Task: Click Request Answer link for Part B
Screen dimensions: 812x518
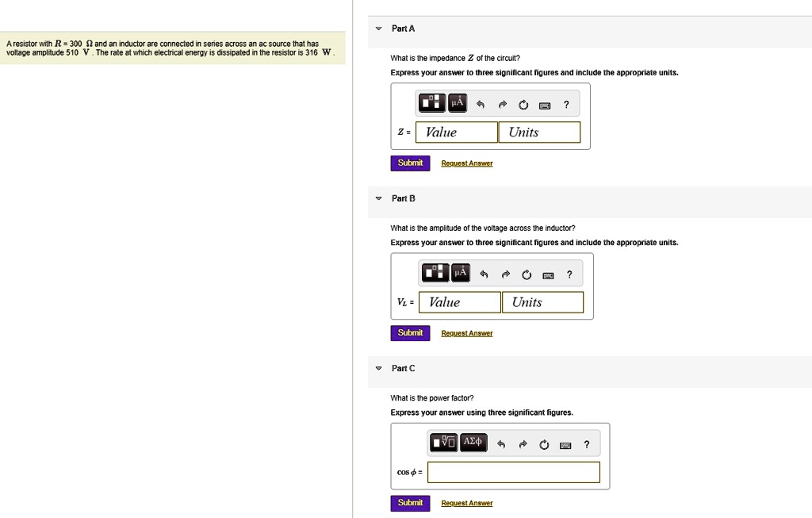Action: coord(467,333)
